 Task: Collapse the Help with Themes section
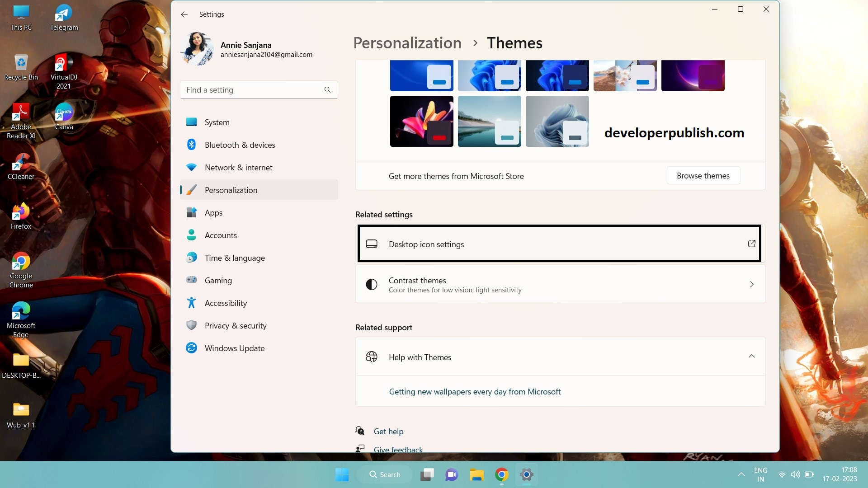pos(751,356)
